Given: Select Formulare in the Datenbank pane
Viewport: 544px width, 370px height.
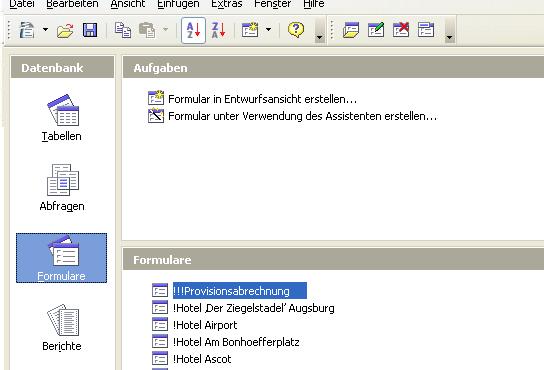Looking at the screenshot, I should 61,258.
